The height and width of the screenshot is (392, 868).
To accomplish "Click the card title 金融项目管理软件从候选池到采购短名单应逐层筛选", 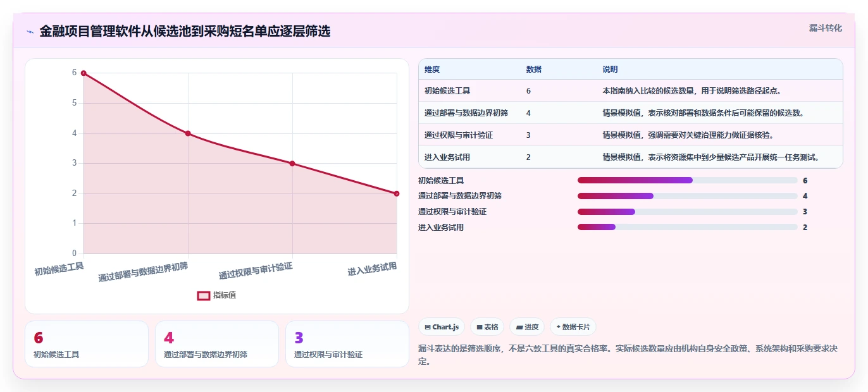I will tap(185, 31).
